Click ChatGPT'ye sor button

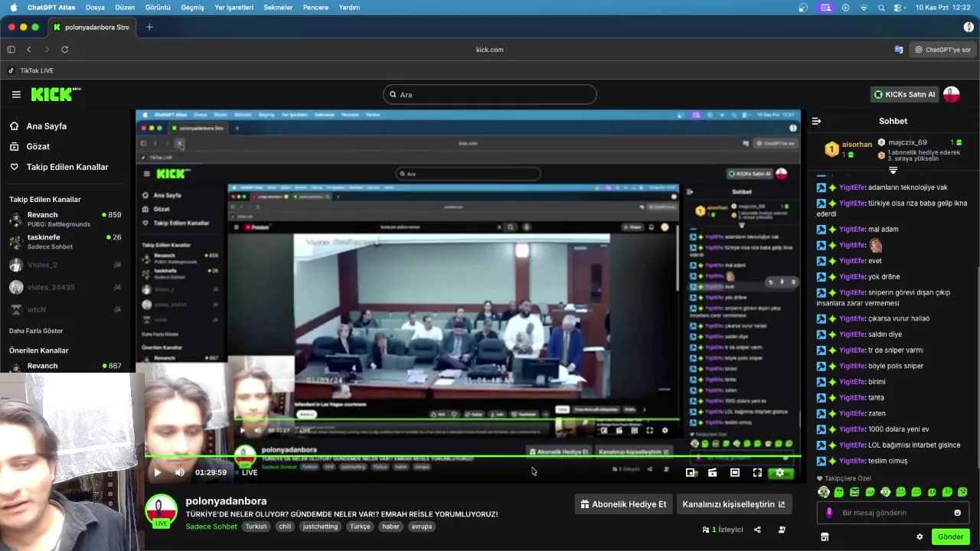[x=943, y=50]
